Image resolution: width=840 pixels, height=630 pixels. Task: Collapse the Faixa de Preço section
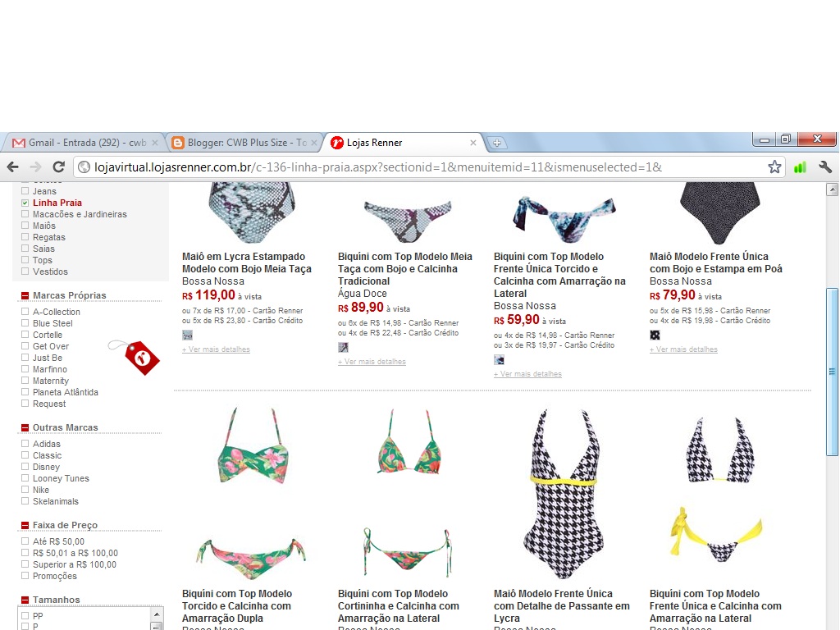(25, 525)
